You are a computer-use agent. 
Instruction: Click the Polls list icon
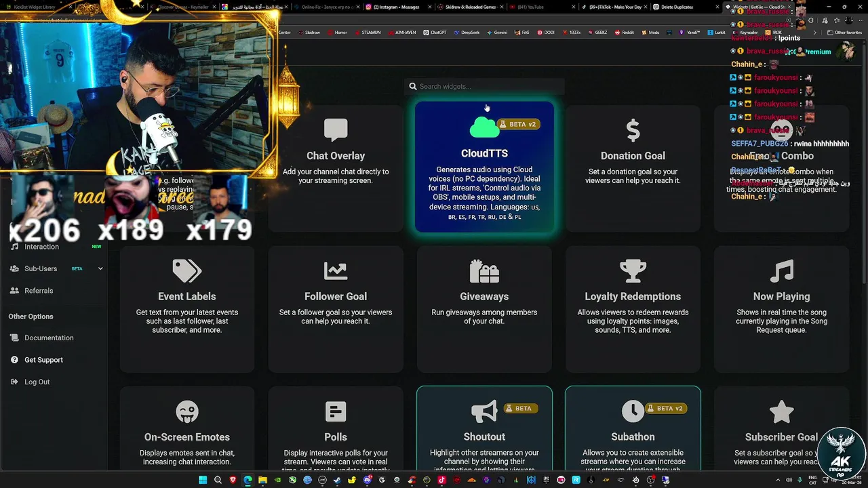[x=336, y=411]
